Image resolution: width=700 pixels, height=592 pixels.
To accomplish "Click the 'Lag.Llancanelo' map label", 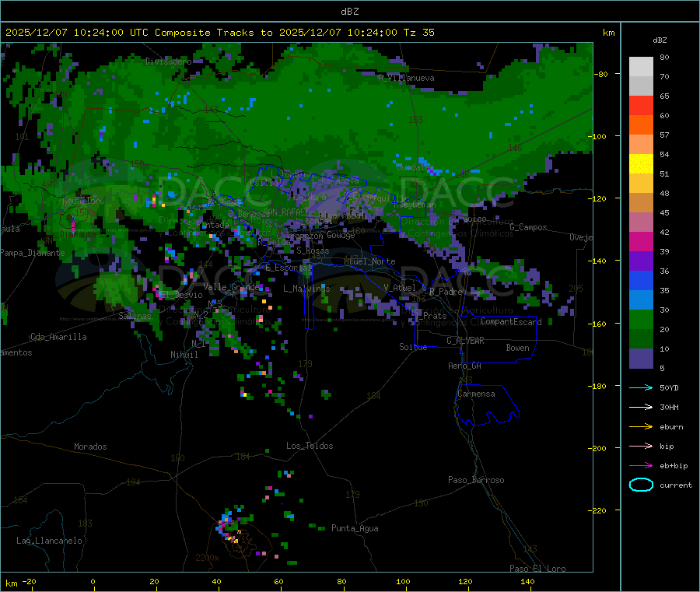I will [x=49, y=541].
